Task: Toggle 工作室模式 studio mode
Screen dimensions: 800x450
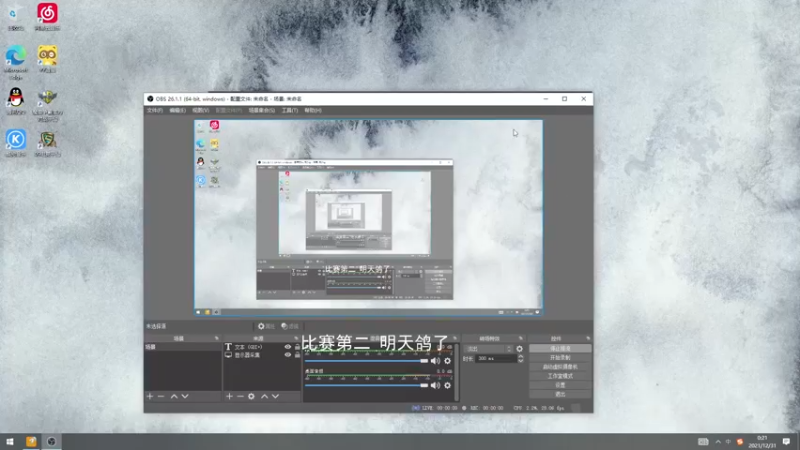Action: tap(560, 376)
